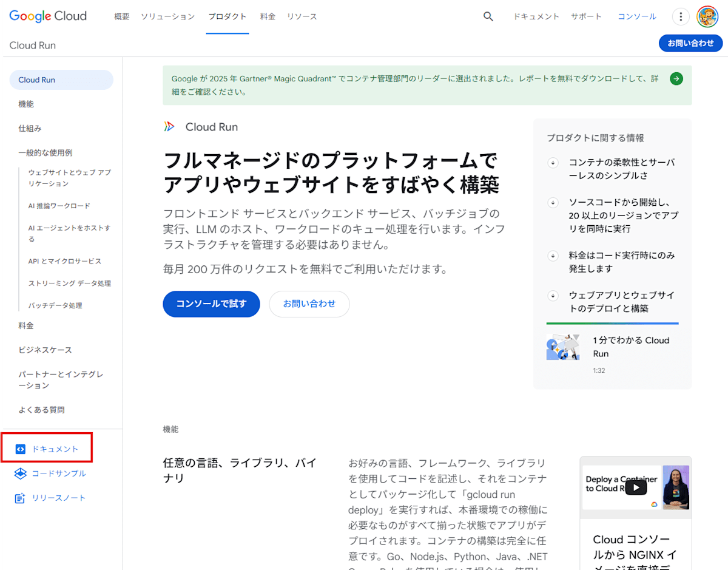Click the Cloud Run product logo above the heading
This screenshot has width=728, height=570.
pyautogui.click(x=170, y=126)
